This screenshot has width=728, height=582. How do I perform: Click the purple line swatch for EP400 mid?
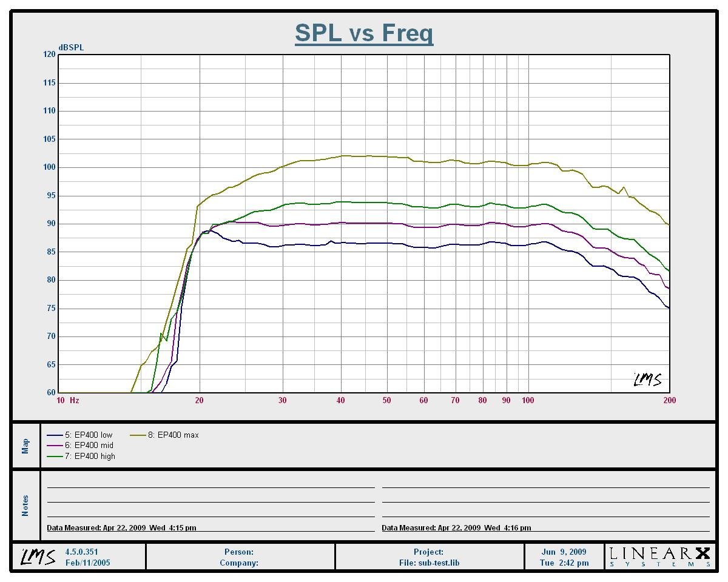coord(55,446)
